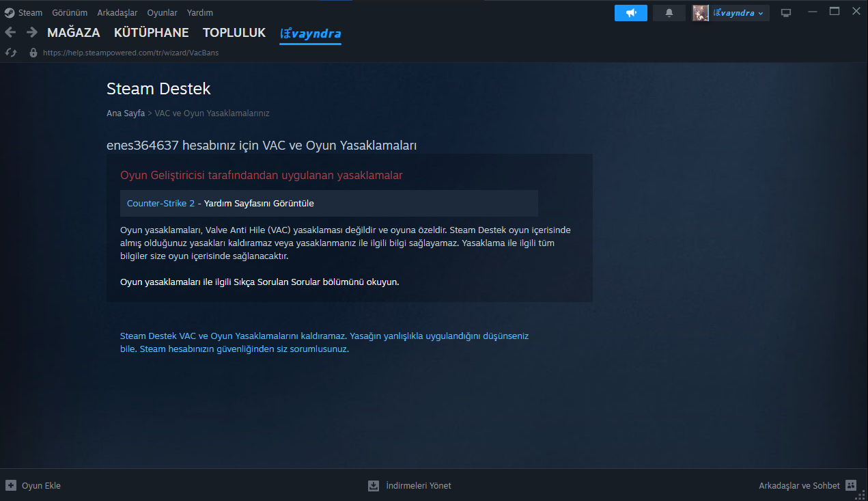Open announcements with the blue megaphone button
Image resolution: width=868 pixels, height=501 pixels.
(x=631, y=13)
